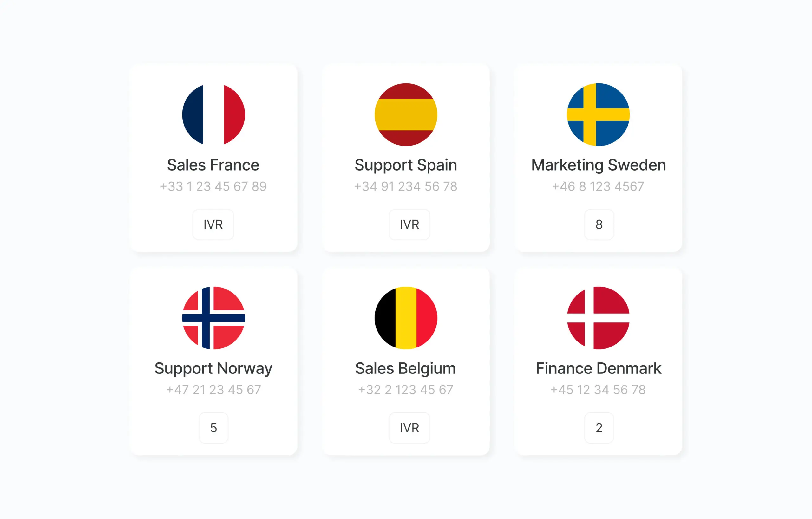
Task: Select the 8 badge on Marketing Sweden
Action: point(599,224)
